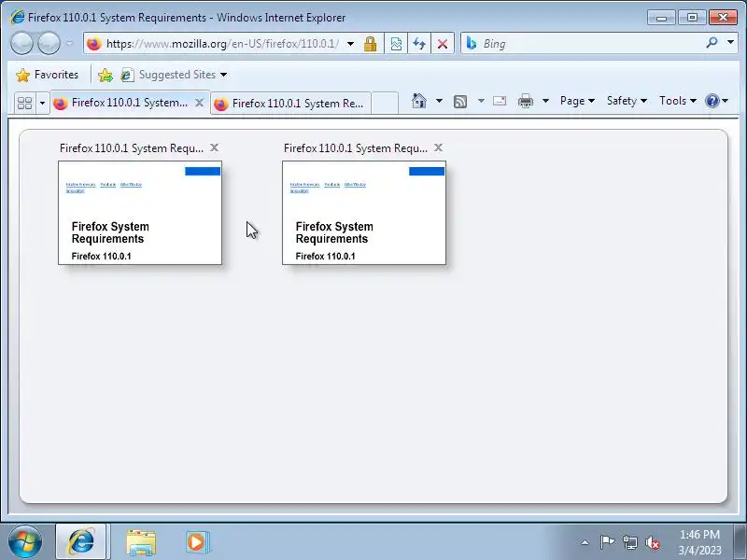This screenshot has width=747, height=560.
Task: Open the Windows Start menu
Action: (x=25, y=541)
